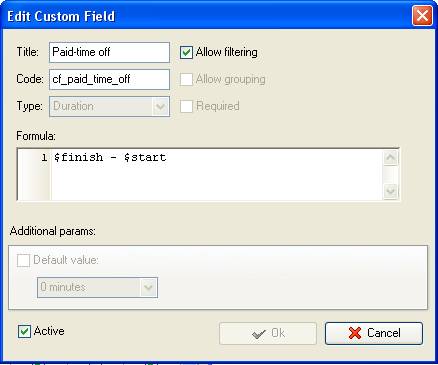Click the Duration text in Type combo box
Screen dimensions: 438x365
(73, 106)
